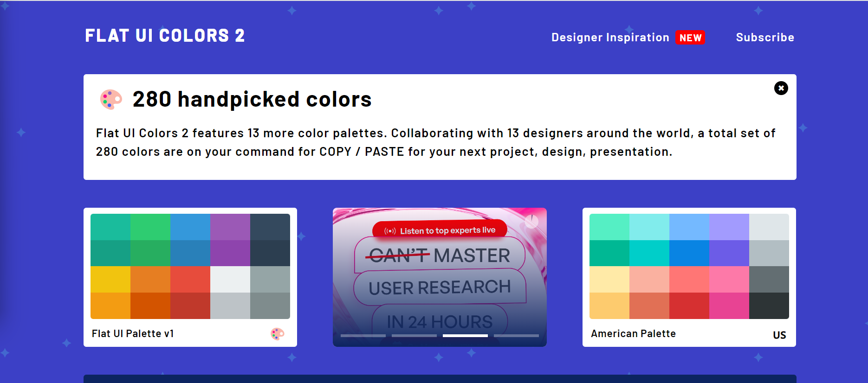Pick the hot pink swatch in American Palette
Image resolution: width=868 pixels, height=383 pixels.
[729, 306]
